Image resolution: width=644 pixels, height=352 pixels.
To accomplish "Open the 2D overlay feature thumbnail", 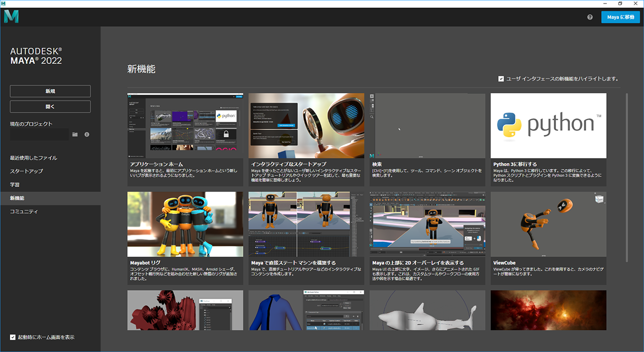I will point(427,224).
